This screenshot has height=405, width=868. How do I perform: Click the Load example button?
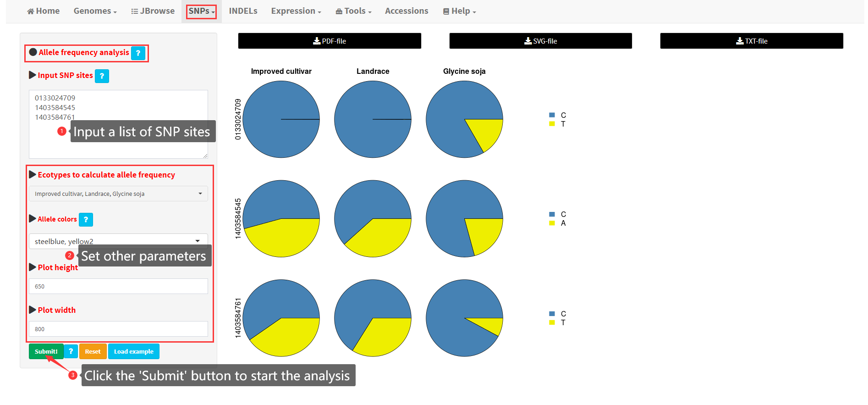133,351
